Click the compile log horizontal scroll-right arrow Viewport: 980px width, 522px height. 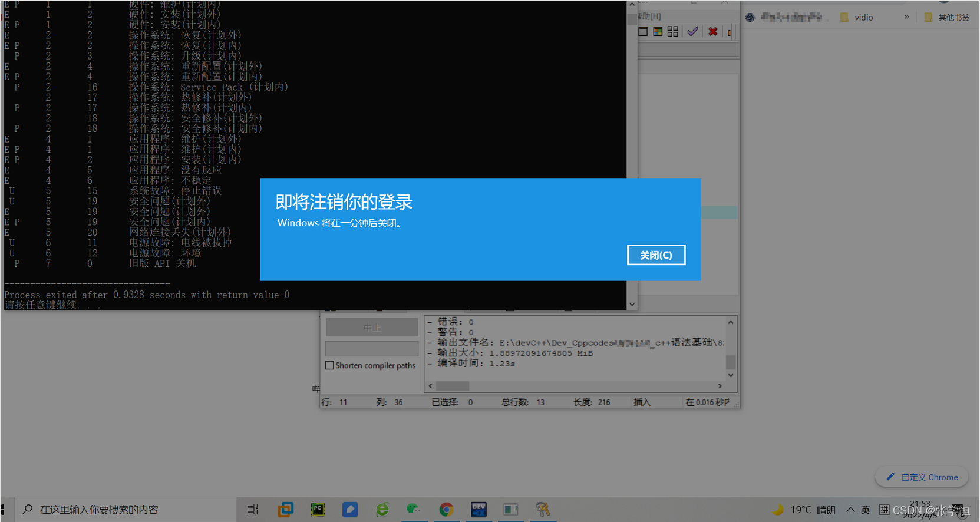720,386
